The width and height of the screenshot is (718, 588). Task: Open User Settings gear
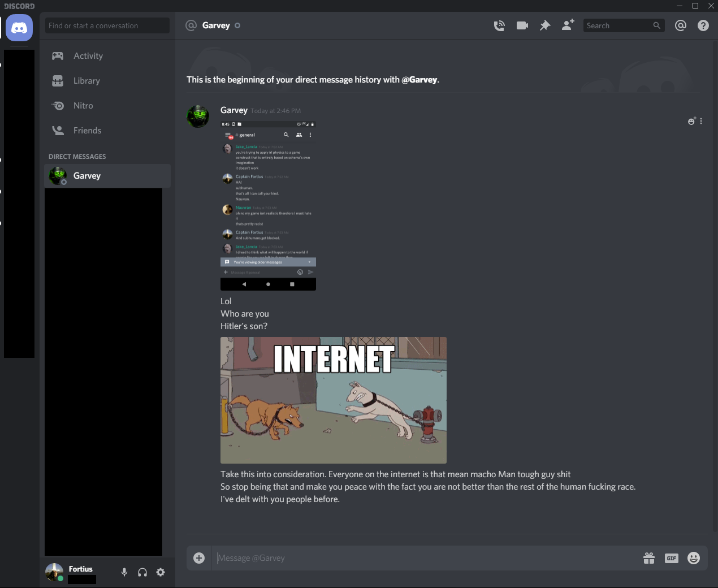(161, 572)
